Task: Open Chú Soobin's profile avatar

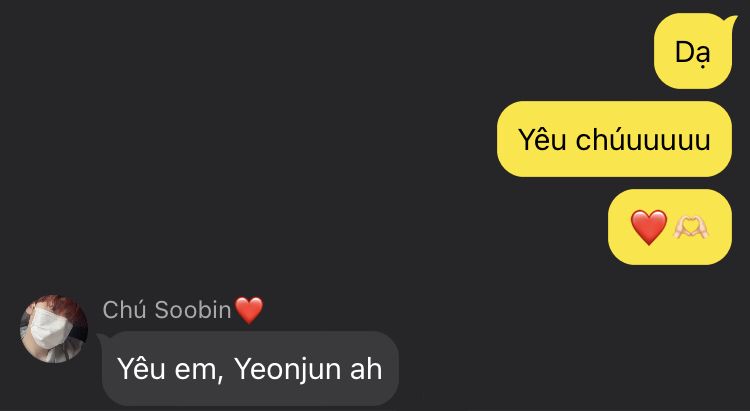Action: coord(54,329)
